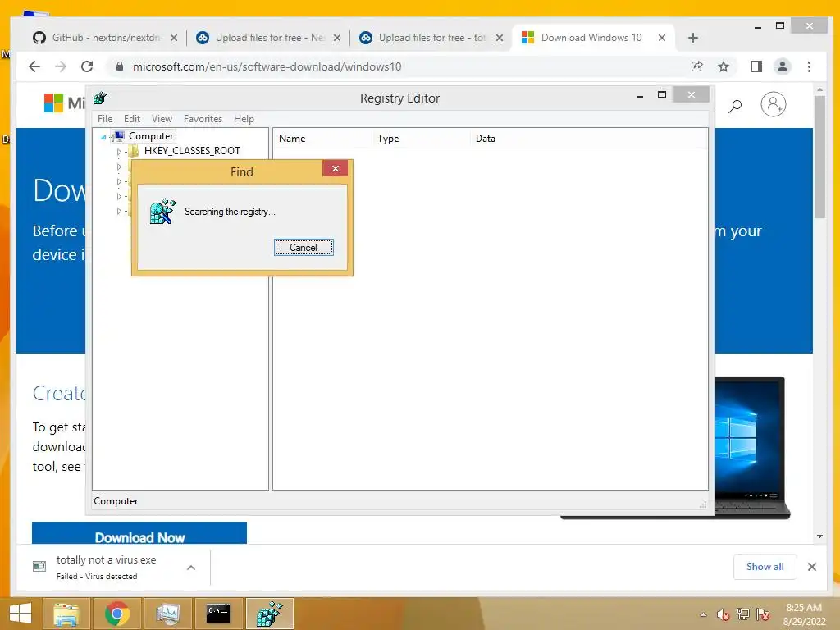
Task: Show hidden system tray icons
Action: coord(703,614)
